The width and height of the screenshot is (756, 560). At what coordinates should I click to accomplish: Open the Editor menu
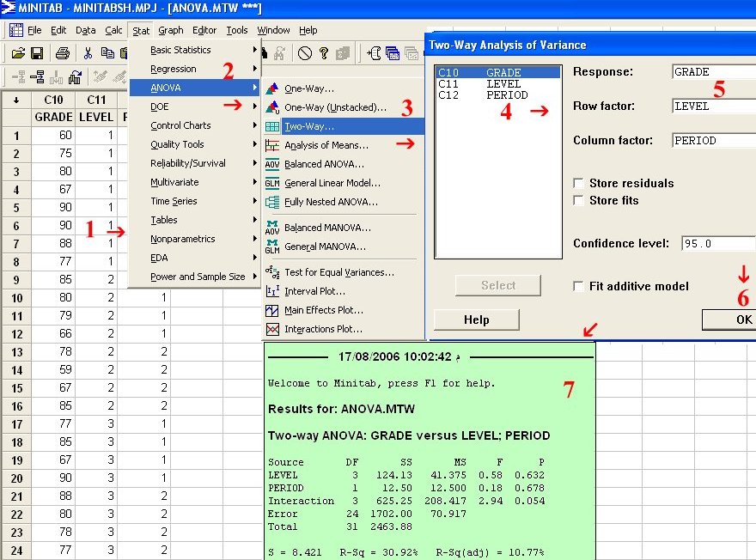click(x=204, y=30)
